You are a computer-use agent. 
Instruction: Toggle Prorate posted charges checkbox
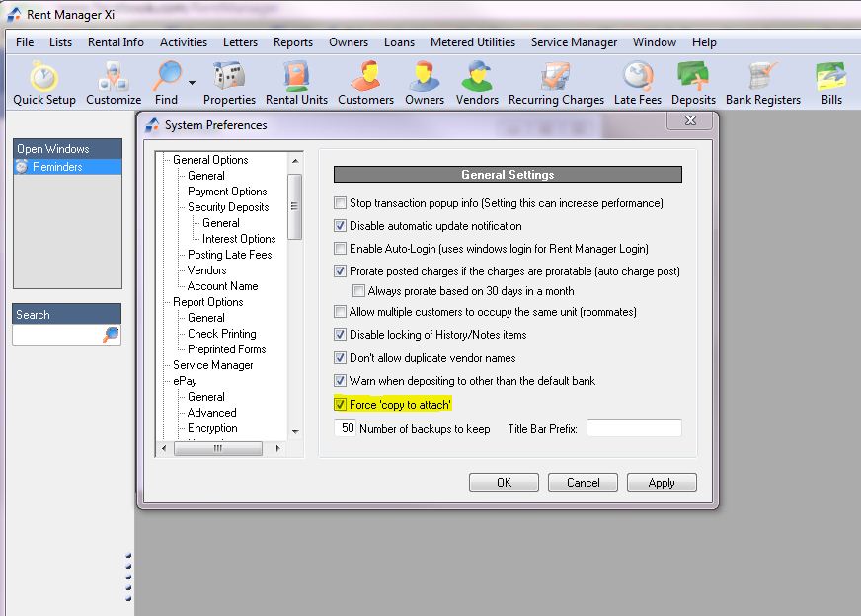[340, 270]
